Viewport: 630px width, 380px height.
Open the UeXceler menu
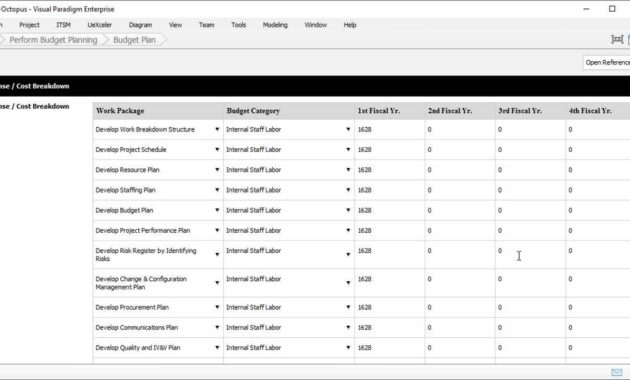[x=100, y=25]
